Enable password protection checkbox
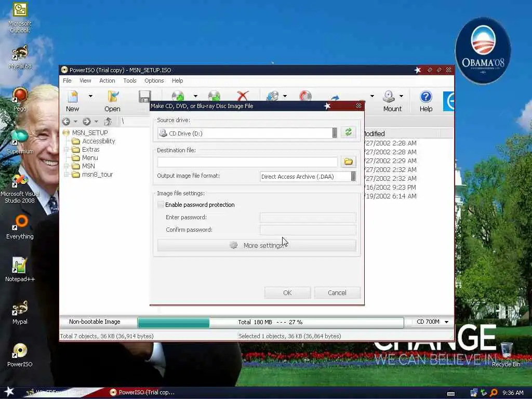The width and height of the screenshot is (532, 399). (x=161, y=205)
